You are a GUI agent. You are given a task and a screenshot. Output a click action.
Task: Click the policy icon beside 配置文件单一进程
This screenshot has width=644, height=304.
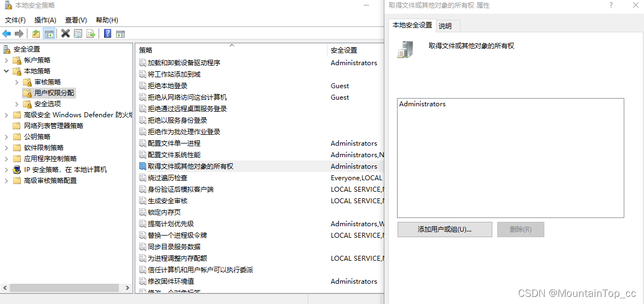click(142, 144)
